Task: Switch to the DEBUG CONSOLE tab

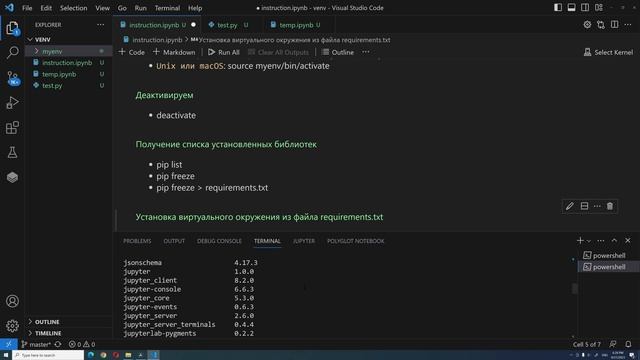Action: 219,241
